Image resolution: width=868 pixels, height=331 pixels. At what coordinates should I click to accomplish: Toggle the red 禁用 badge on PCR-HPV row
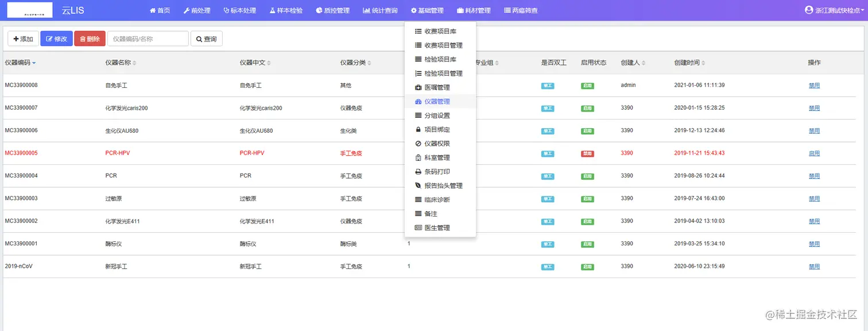[x=587, y=153]
